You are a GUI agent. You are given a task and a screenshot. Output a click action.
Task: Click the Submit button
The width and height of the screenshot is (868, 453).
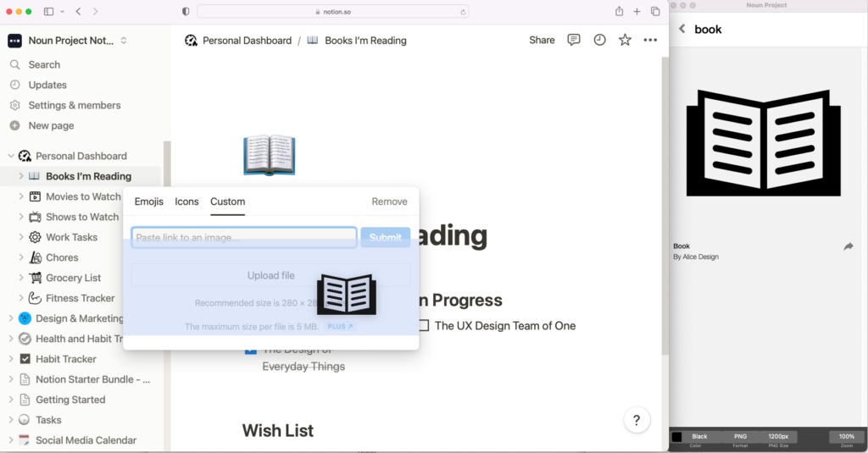386,237
